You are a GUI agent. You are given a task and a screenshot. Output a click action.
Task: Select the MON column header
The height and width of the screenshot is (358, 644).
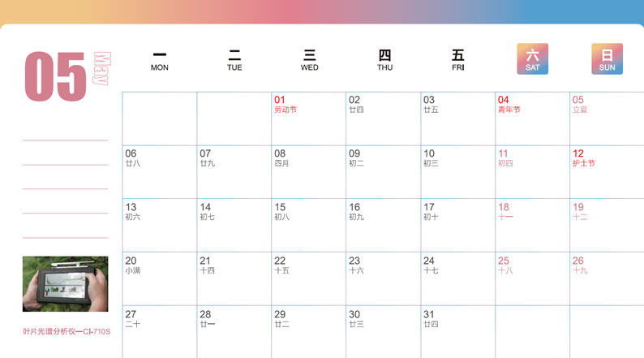160,60
